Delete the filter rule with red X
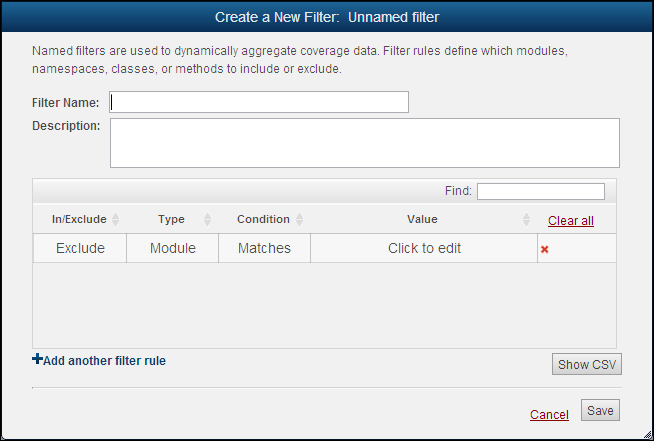 click(x=545, y=249)
